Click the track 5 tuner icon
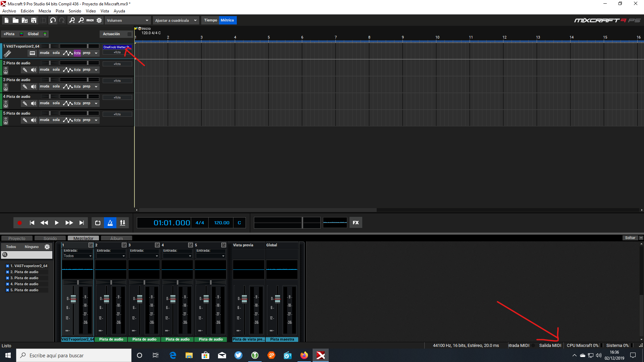Image resolution: width=644 pixels, height=362 pixels. (25, 120)
